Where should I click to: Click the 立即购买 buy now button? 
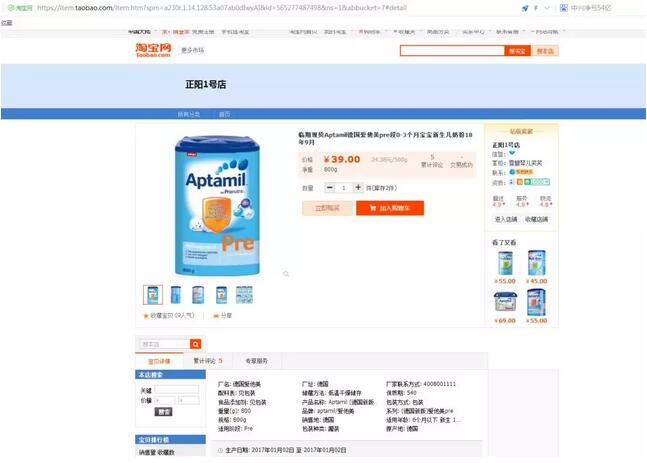[x=327, y=208]
